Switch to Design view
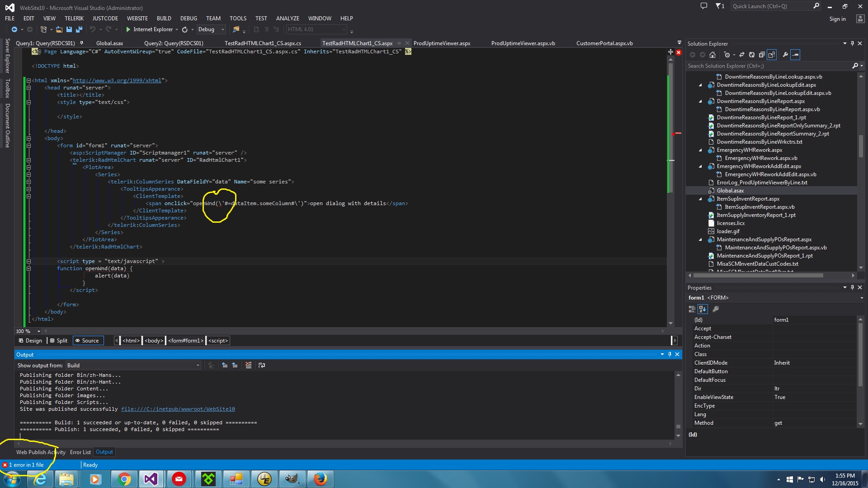This screenshot has height=488, width=868. tap(30, 341)
